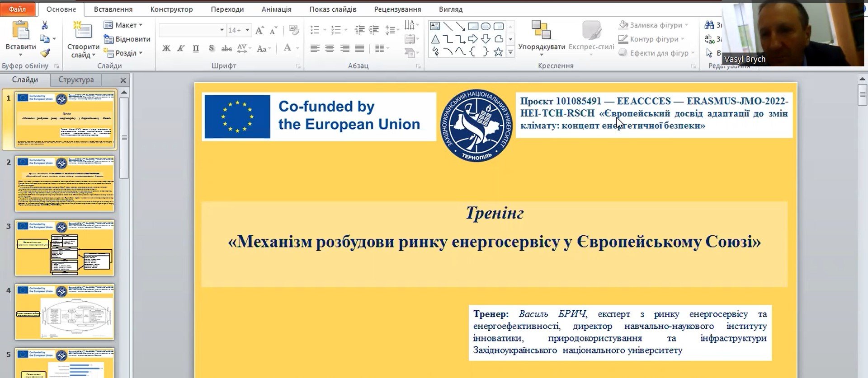Select slide 4 thumbnail

click(65, 312)
